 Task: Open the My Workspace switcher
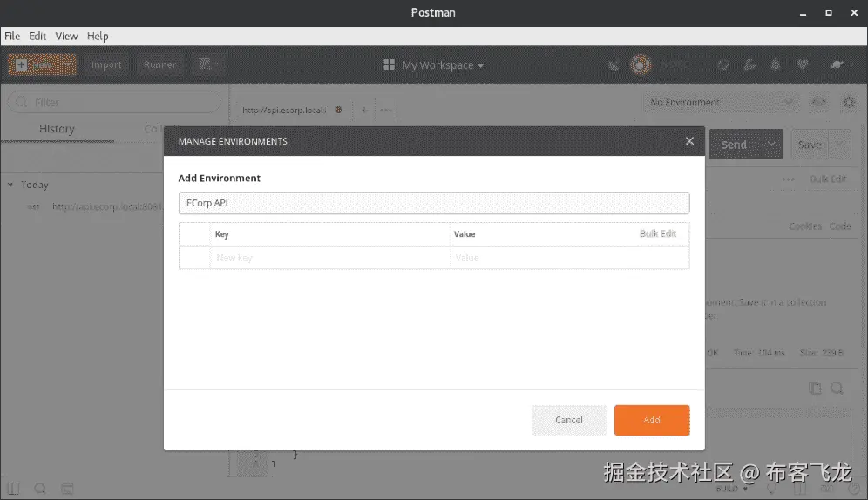433,65
